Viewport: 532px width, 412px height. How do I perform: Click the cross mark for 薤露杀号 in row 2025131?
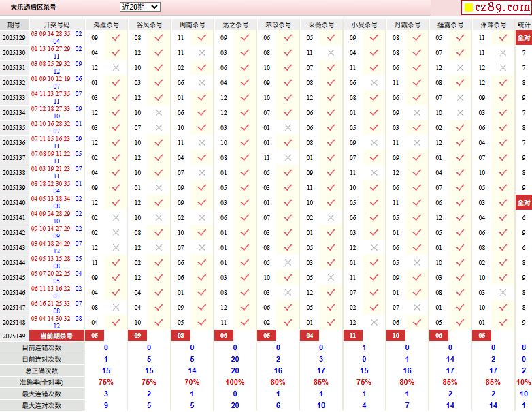[x=461, y=68]
